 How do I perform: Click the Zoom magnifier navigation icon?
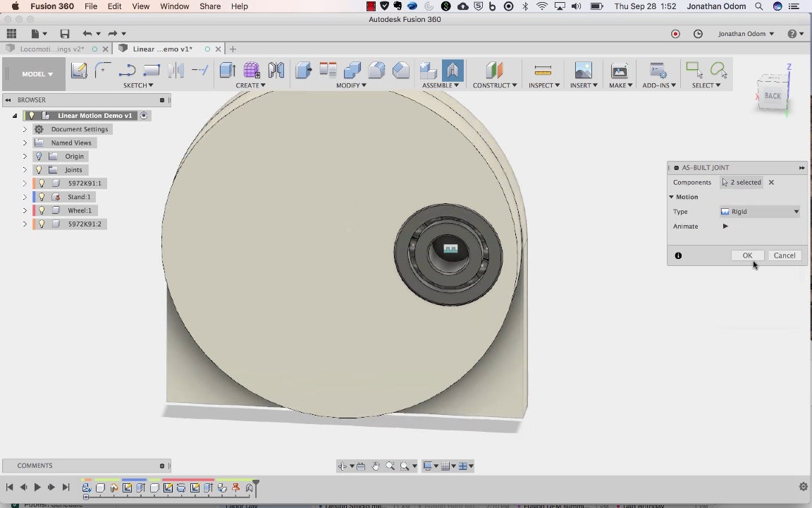click(x=390, y=466)
